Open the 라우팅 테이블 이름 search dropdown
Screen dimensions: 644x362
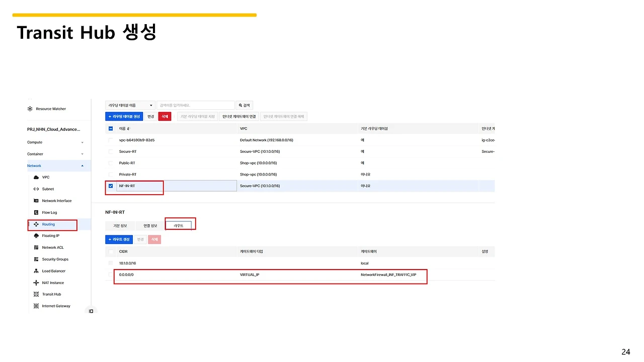pos(130,106)
